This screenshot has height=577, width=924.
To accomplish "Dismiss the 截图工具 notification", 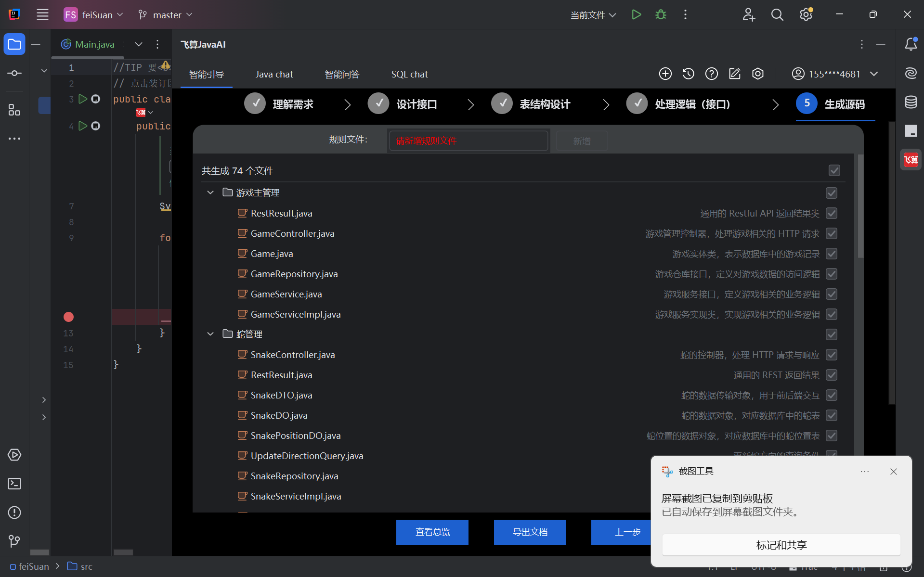I will point(894,472).
